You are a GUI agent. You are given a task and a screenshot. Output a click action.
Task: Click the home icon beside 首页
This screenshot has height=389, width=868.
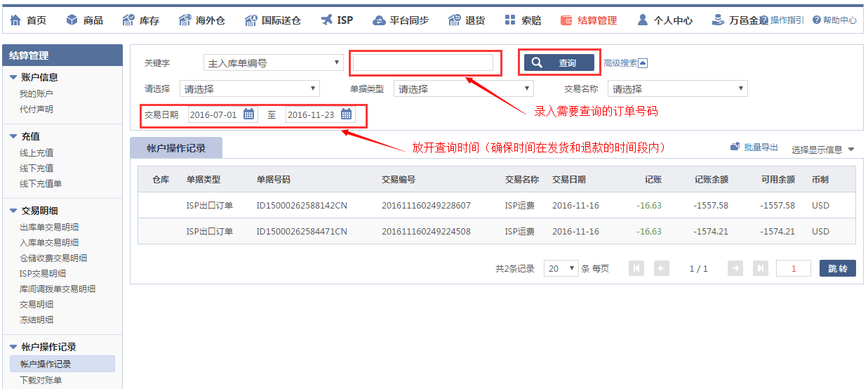15,20
